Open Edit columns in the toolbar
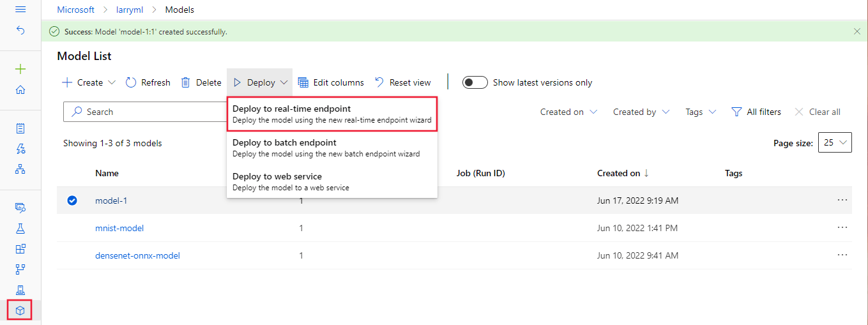The image size is (868, 325). point(331,82)
